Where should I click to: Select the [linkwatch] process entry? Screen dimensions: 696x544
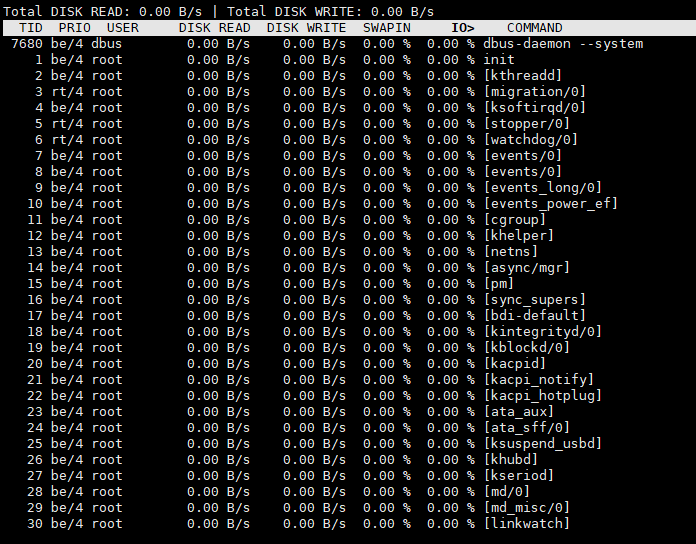pyautogui.click(x=526, y=524)
